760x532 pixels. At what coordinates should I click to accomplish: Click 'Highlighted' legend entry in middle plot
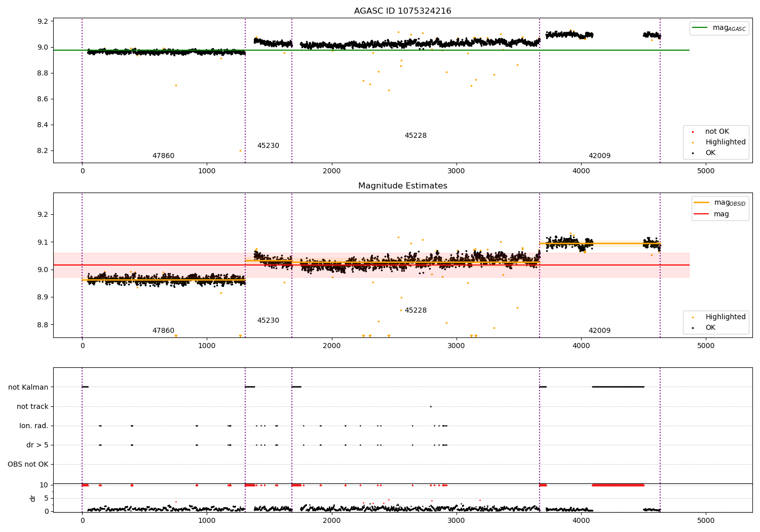pos(719,317)
